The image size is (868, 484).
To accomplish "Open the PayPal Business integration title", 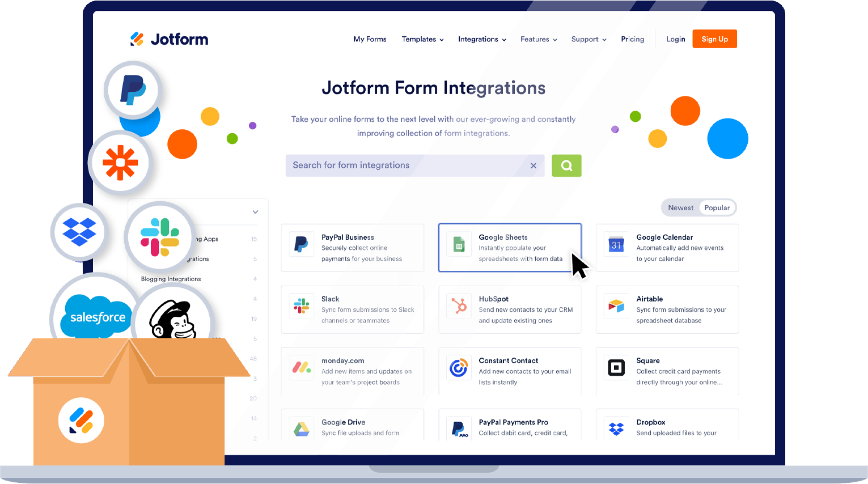I will coord(348,237).
